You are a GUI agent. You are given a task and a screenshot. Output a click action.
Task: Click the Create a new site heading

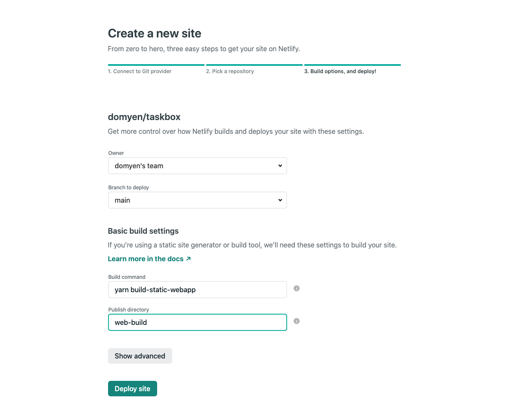pyautogui.click(x=155, y=33)
